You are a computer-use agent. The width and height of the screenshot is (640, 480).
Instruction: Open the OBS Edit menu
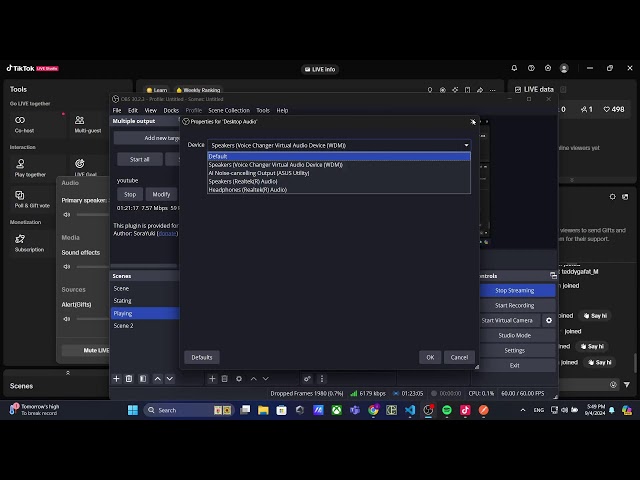point(133,110)
